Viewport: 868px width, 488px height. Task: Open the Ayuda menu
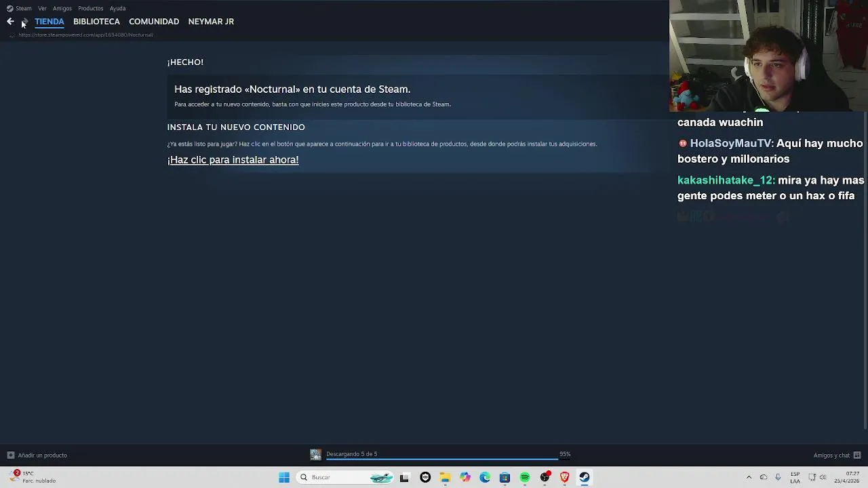pos(117,9)
